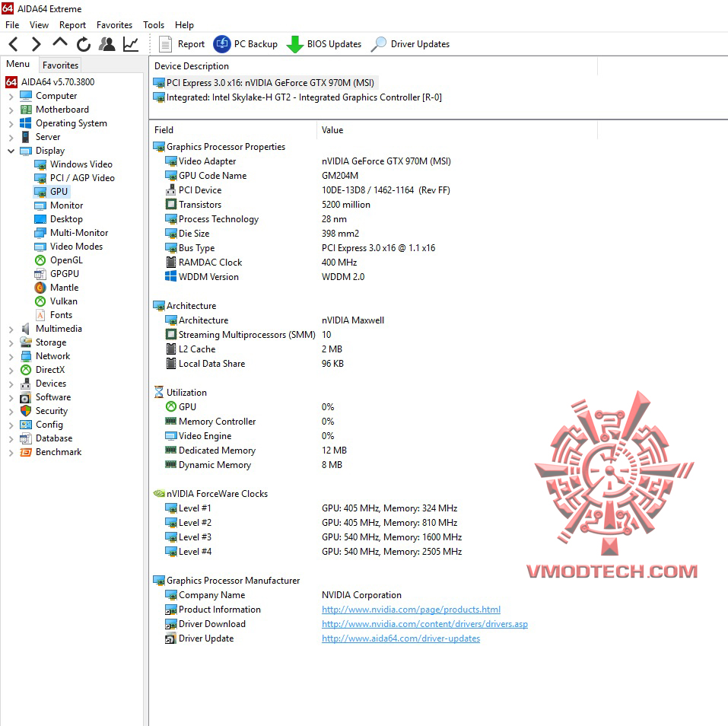
Task: Expand the Benchmark tree node
Action: (11, 453)
